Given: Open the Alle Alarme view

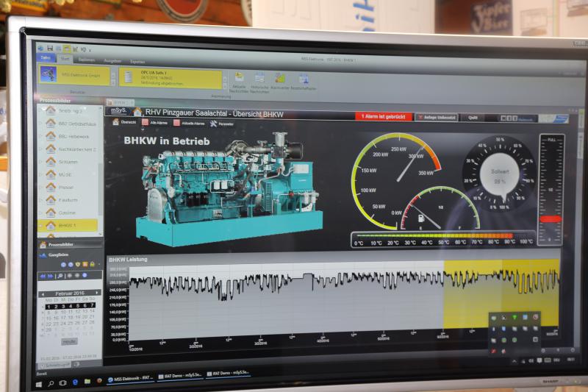Looking at the screenshot, I should point(144,123).
